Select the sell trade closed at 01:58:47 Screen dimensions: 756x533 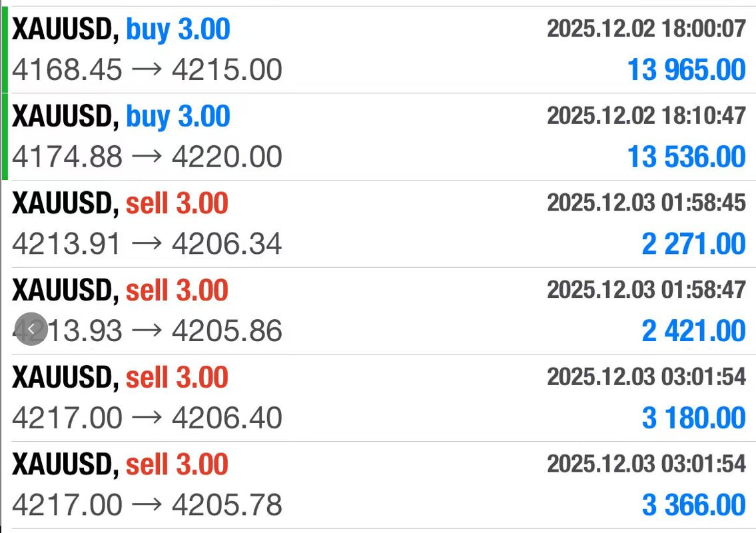click(379, 311)
